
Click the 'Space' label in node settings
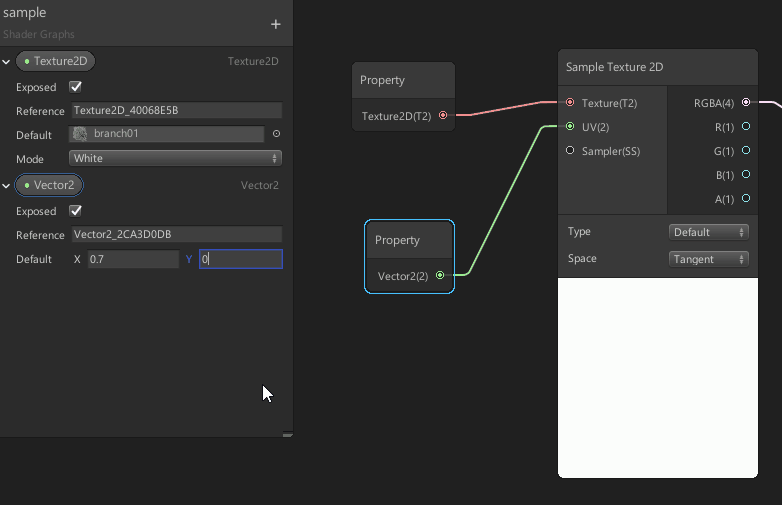[582, 258]
